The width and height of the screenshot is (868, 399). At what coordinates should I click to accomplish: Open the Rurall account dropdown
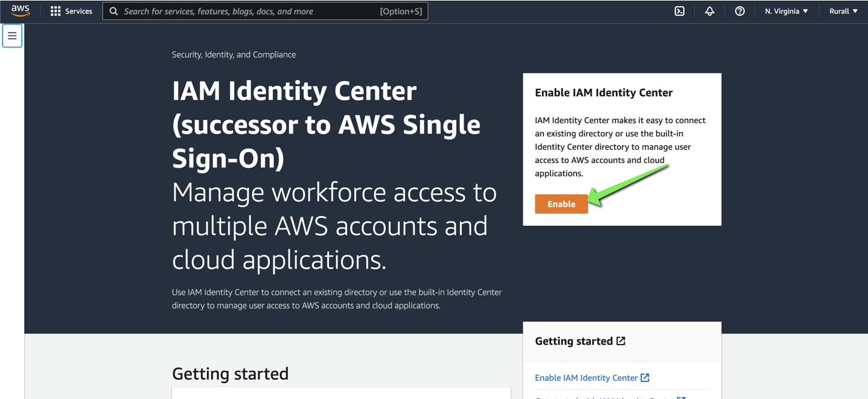843,11
